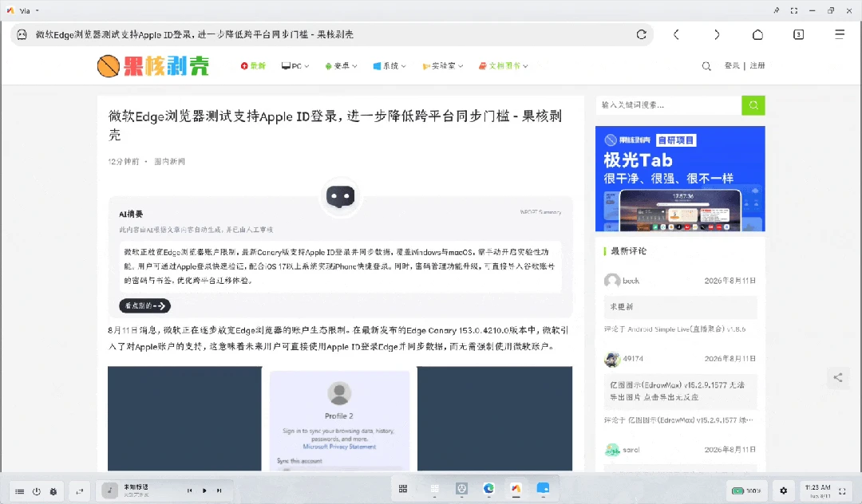The image size is (862, 504).
Task: Play media in the taskbar widget
Action: click(204, 490)
